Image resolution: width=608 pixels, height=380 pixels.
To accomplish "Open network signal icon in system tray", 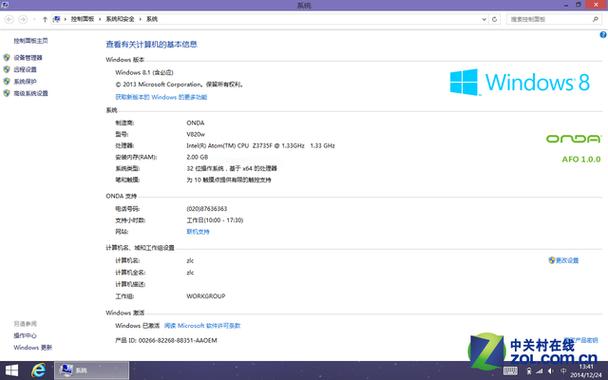I will click(539, 371).
